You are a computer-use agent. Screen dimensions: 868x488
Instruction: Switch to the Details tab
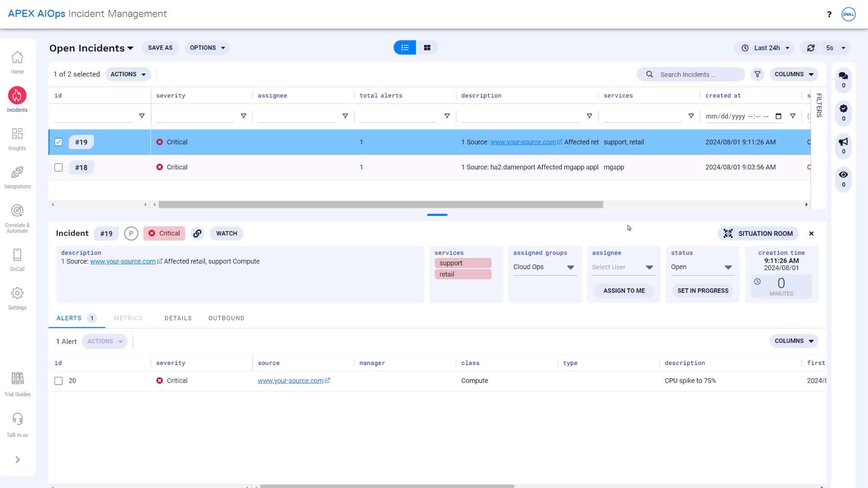pyautogui.click(x=178, y=318)
